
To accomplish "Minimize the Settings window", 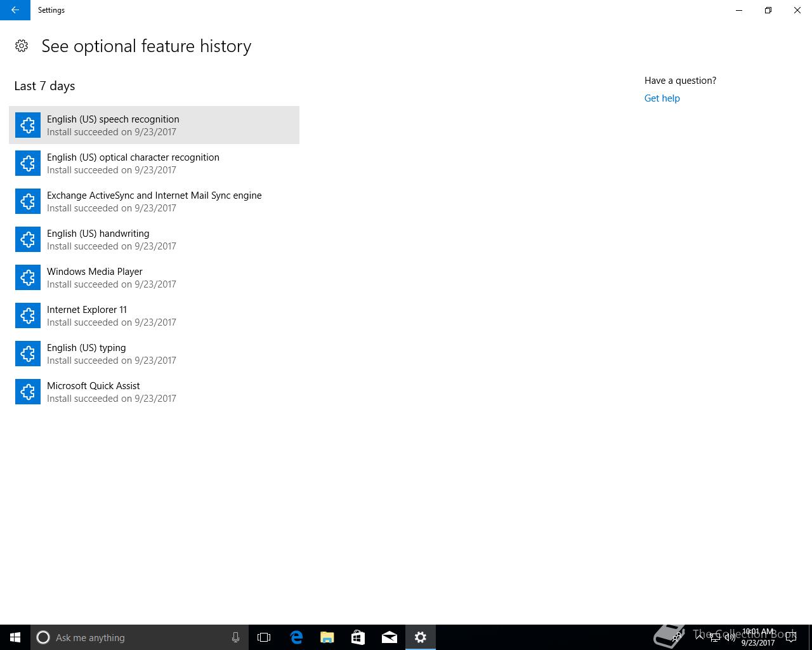I will tap(739, 10).
